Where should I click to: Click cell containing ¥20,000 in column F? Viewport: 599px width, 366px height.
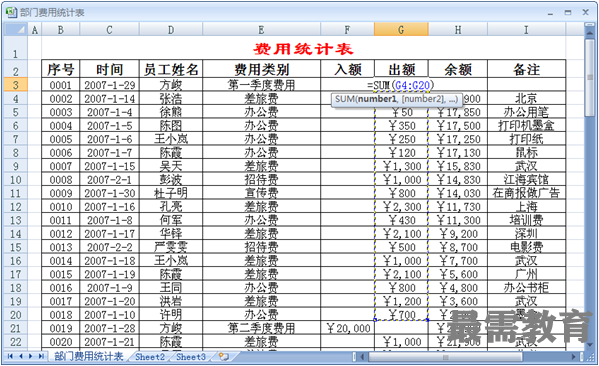[x=347, y=328]
